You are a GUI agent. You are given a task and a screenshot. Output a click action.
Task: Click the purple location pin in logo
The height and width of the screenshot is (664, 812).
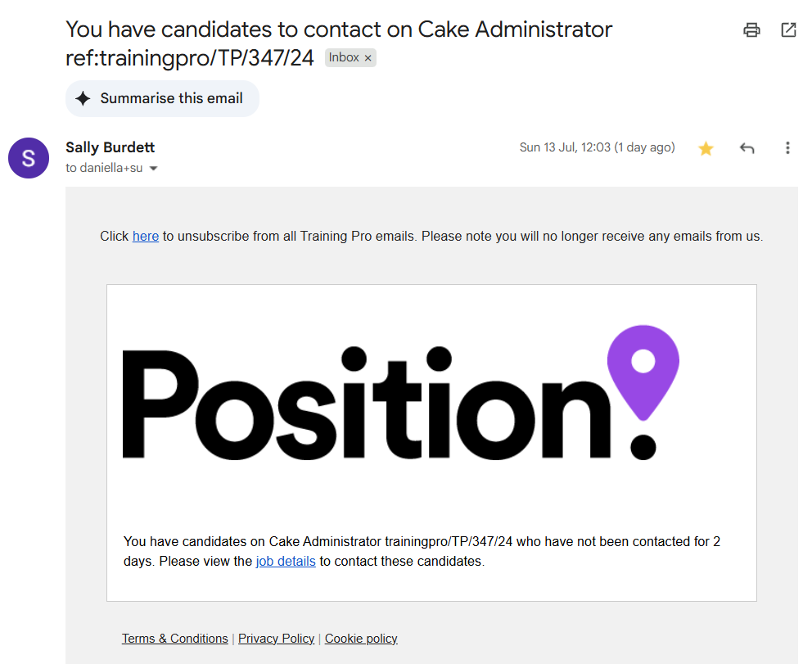click(643, 372)
